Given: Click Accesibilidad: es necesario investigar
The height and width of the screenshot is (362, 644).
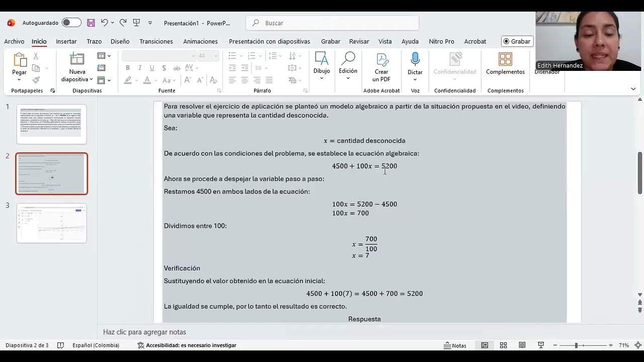Looking at the screenshot, I should (x=187, y=345).
